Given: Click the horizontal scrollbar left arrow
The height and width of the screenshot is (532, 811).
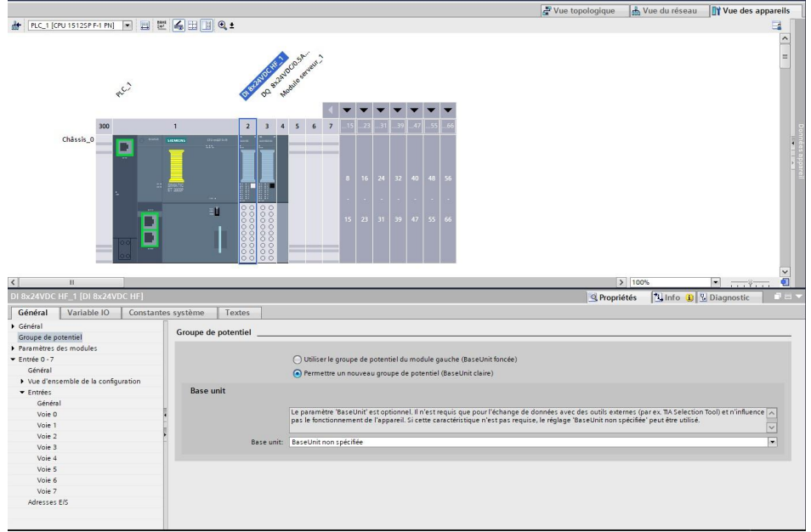Looking at the screenshot, I should tap(14, 282).
